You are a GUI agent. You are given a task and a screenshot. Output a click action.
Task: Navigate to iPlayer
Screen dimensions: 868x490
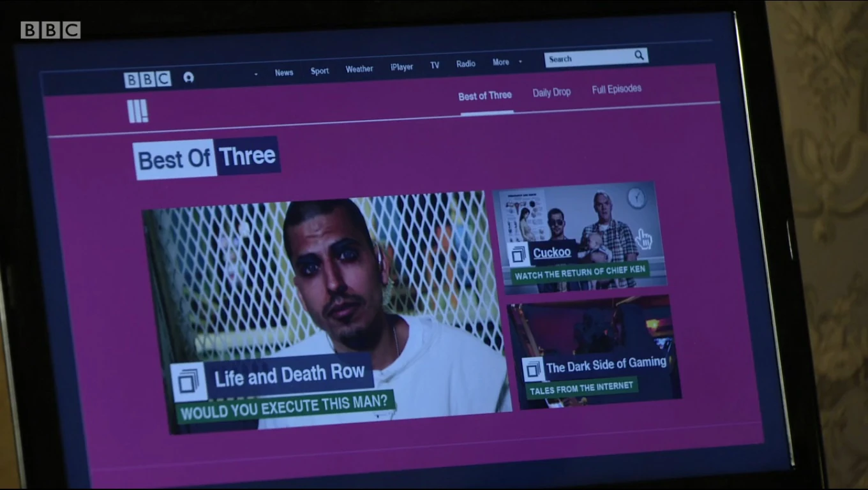401,67
